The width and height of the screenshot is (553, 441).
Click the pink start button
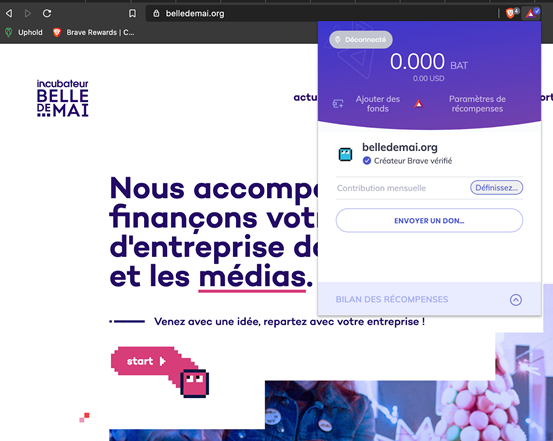pyautogui.click(x=146, y=361)
